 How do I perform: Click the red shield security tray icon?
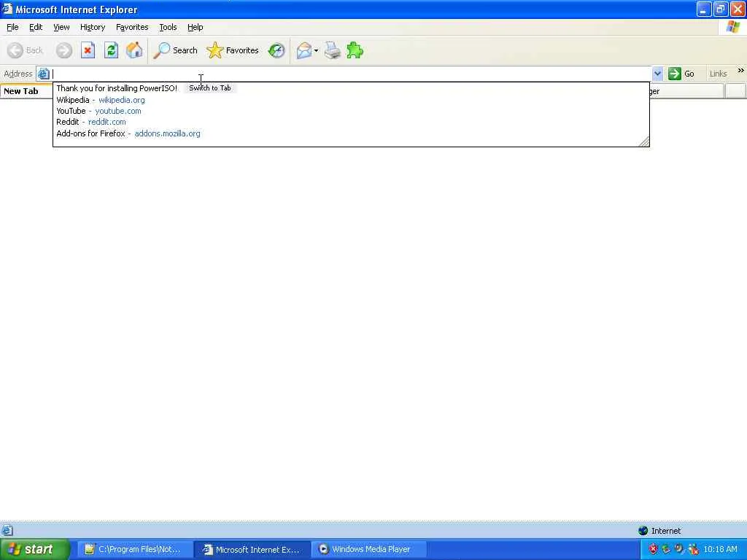pos(653,549)
